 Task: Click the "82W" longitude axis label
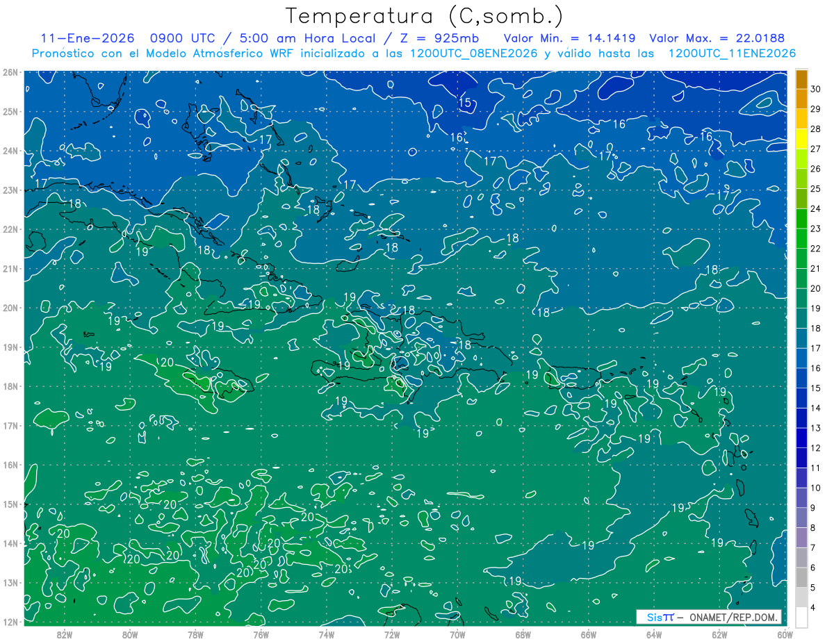pos(64,634)
